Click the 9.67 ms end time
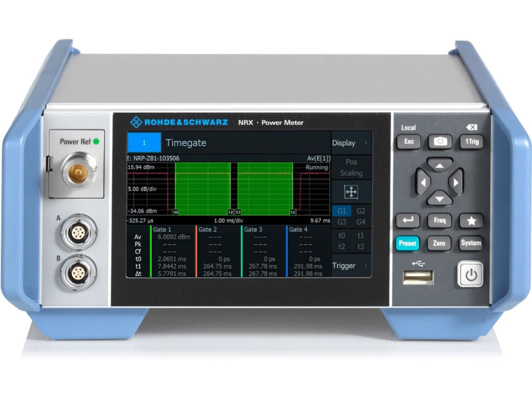Viewport: 532px width, 399px height. [320, 220]
